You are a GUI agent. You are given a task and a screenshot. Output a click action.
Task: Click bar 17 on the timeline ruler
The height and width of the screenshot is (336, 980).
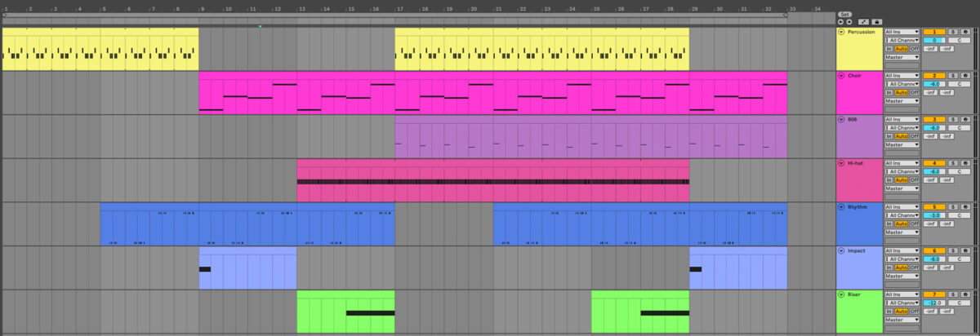[399, 8]
